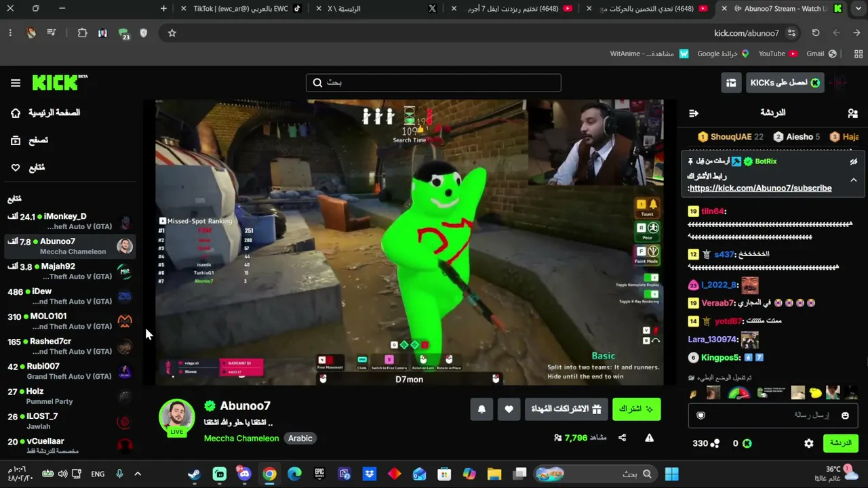Open the kick.com/Abunoo7/subscribe link
Image resolution: width=868 pixels, height=488 pixels.
(760, 188)
